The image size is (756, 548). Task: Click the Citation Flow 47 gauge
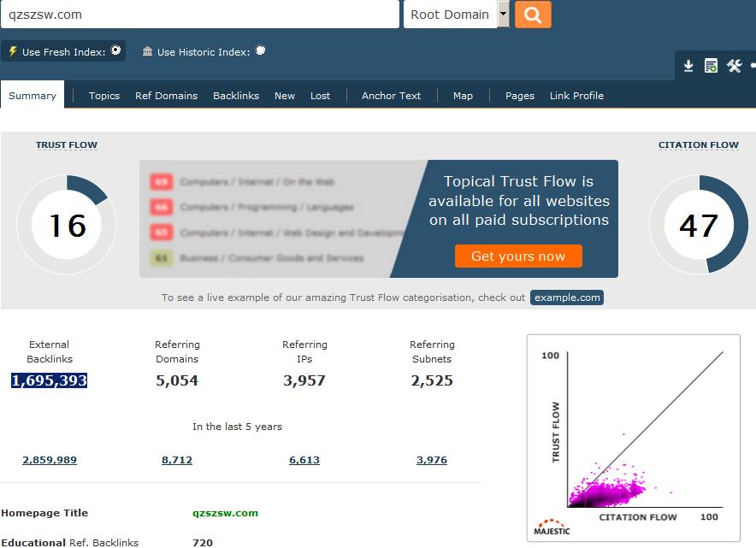tap(699, 225)
